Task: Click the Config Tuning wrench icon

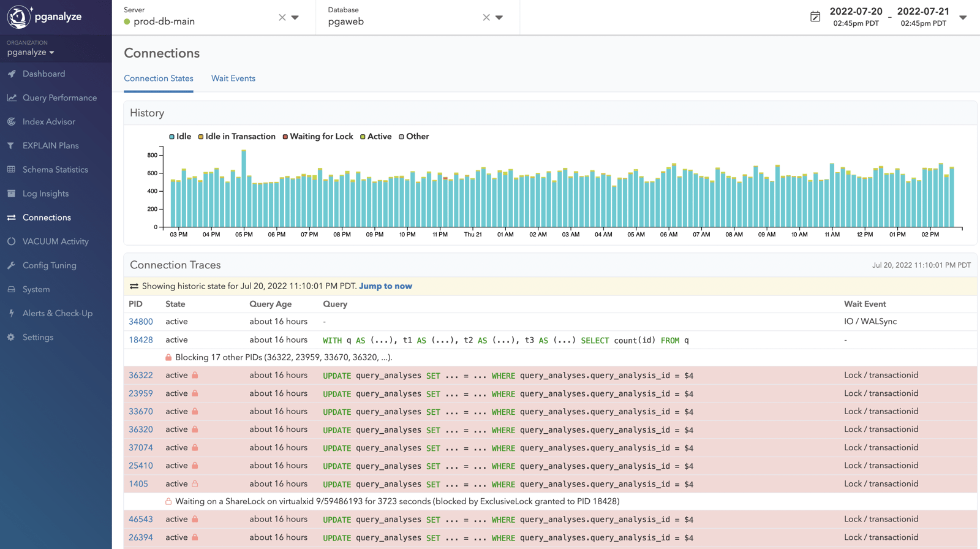Action: 11,265
